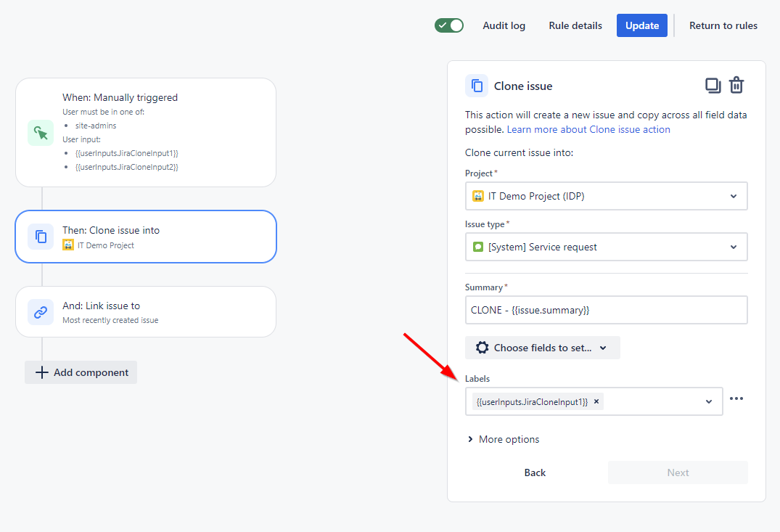Delete the Clone issue action via trash icon
Image resolution: width=780 pixels, height=532 pixels.
[736, 85]
